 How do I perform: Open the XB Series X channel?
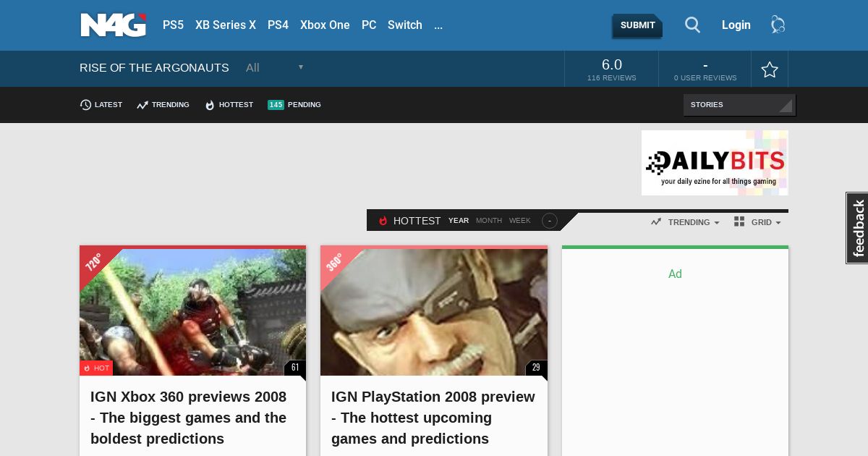[226, 25]
